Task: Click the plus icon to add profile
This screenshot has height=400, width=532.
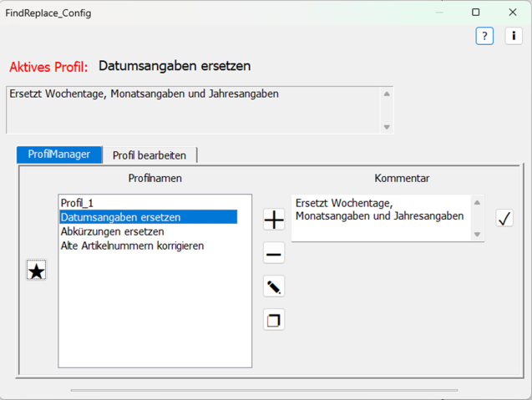Action: (x=274, y=220)
